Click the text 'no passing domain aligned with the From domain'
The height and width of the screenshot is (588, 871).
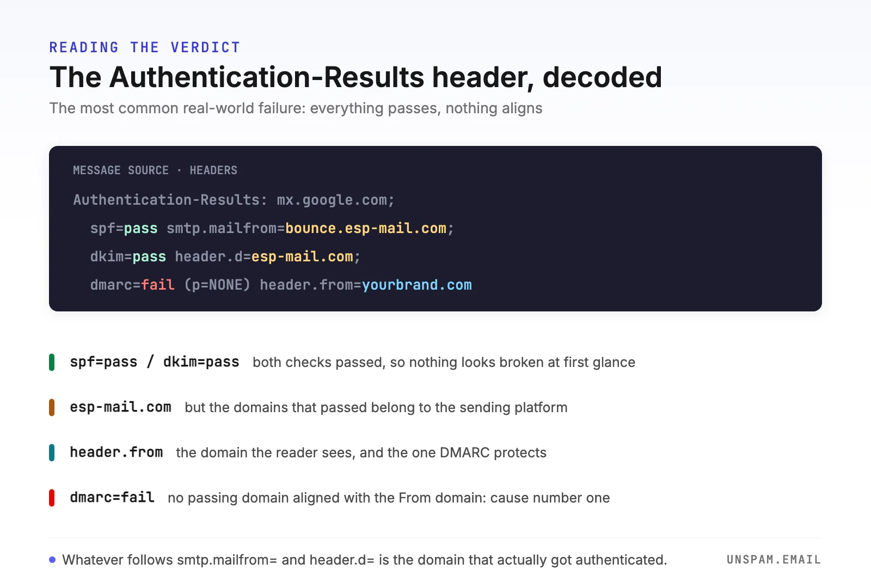(x=327, y=498)
